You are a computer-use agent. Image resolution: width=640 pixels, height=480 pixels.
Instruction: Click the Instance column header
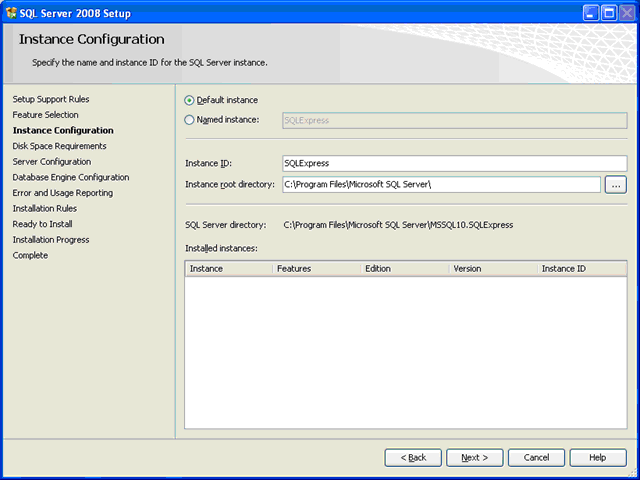(229, 269)
